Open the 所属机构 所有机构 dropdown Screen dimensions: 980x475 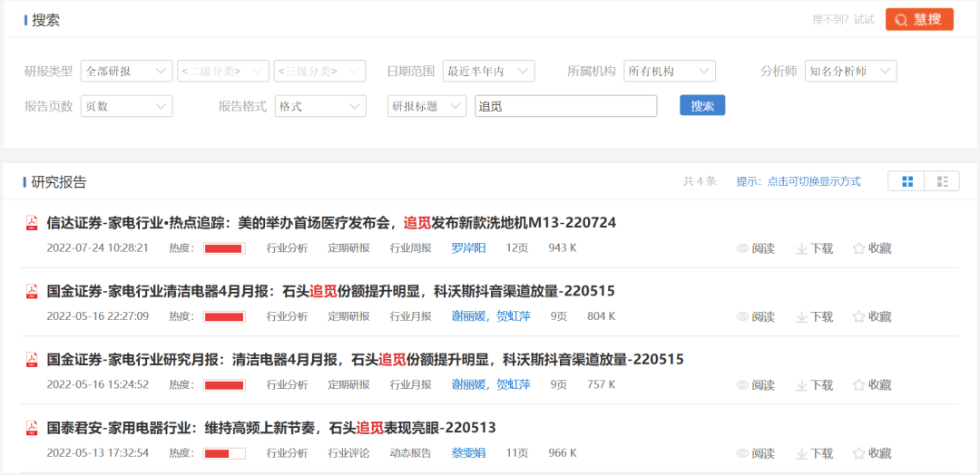pyautogui.click(x=670, y=71)
